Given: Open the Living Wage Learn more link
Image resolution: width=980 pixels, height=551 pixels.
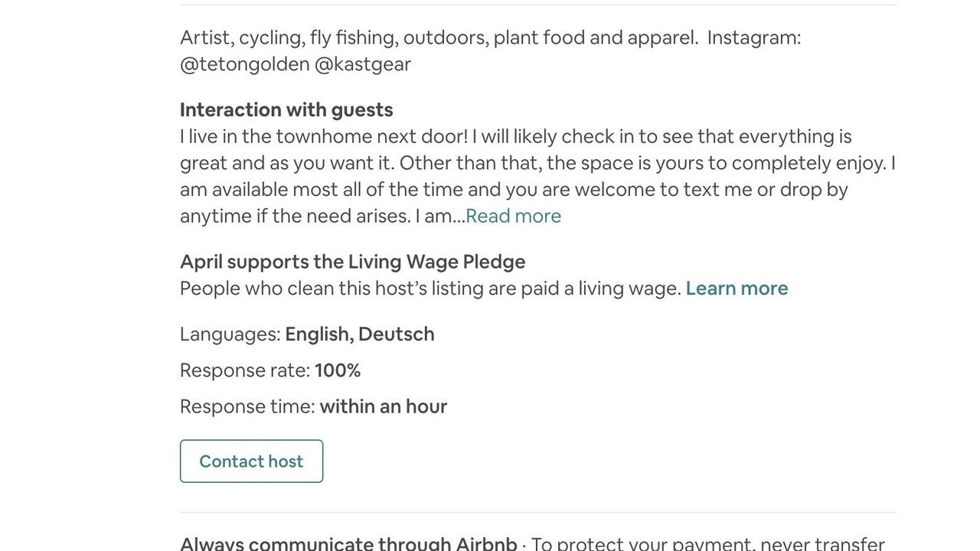Looking at the screenshot, I should pyautogui.click(x=737, y=289).
